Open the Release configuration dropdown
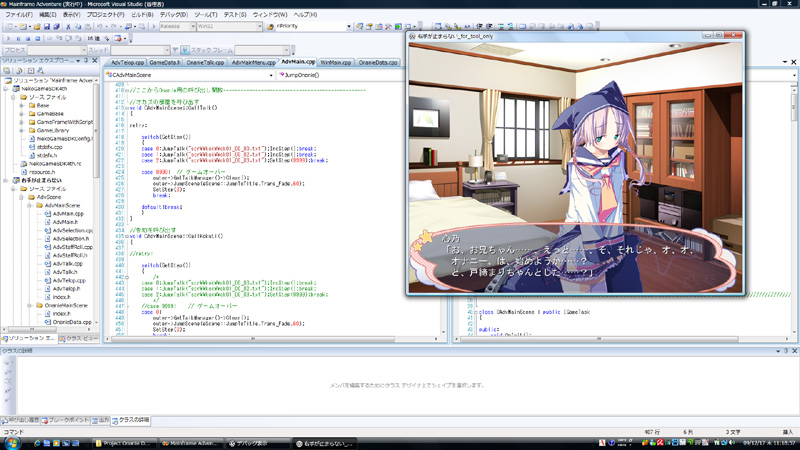 (193, 27)
